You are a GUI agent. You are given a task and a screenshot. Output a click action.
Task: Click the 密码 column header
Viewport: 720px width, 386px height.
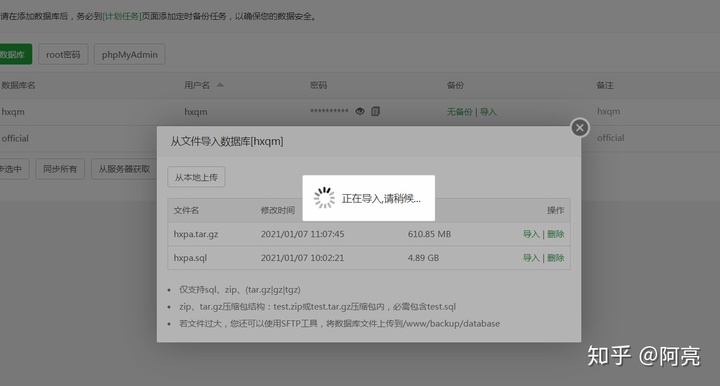click(318, 85)
